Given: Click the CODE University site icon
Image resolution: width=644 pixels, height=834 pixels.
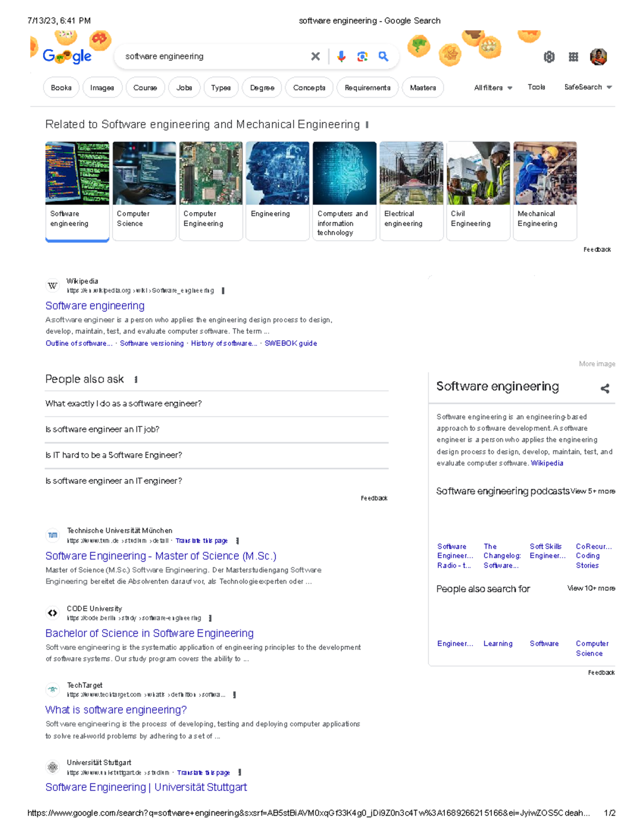Looking at the screenshot, I should (x=52, y=613).
